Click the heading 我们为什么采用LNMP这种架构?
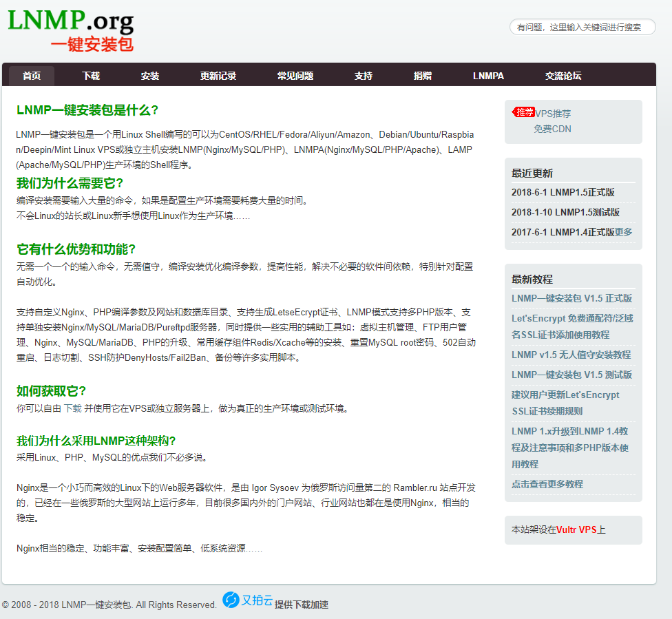Image resolution: width=672 pixels, height=619 pixels. point(96,441)
